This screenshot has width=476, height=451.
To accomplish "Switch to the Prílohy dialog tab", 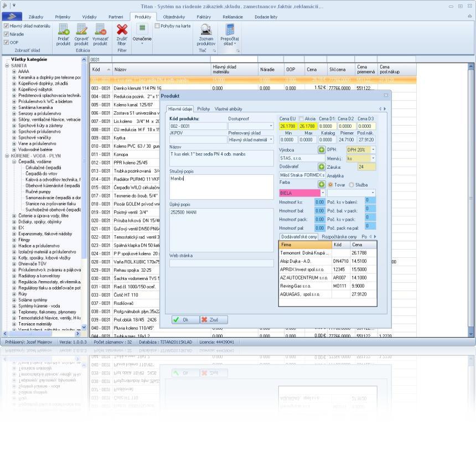I will point(203,108).
